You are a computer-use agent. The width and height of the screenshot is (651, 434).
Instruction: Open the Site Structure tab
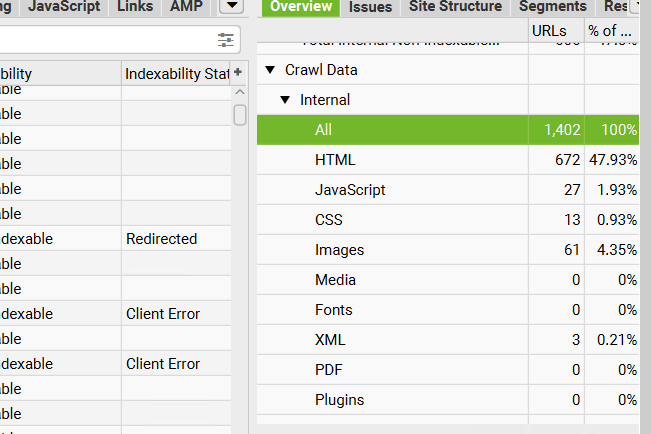click(x=455, y=7)
